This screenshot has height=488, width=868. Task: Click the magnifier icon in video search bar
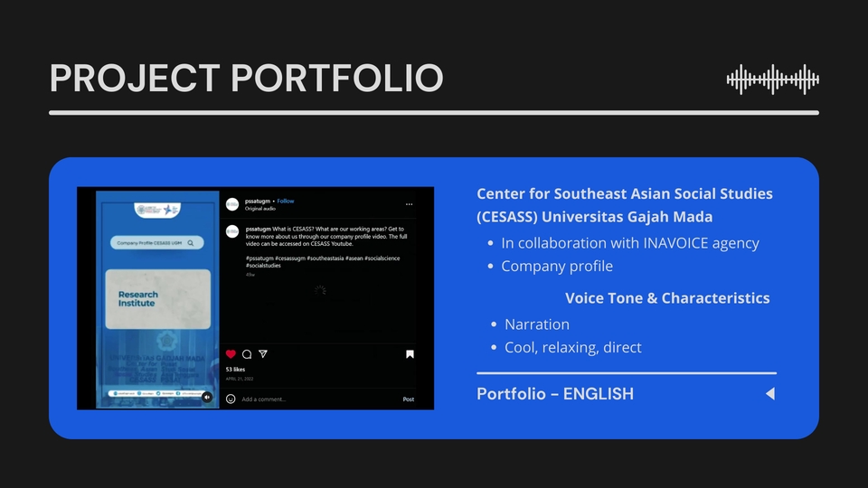pyautogui.click(x=191, y=243)
